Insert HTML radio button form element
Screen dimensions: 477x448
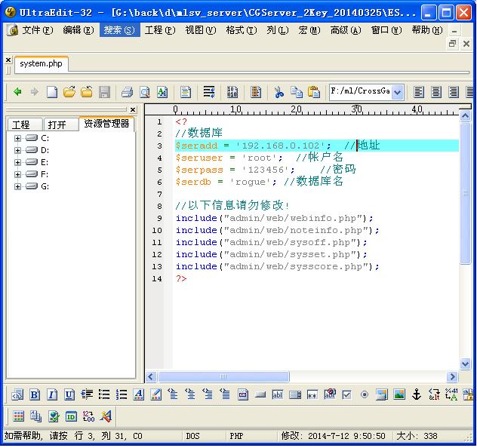point(365,394)
